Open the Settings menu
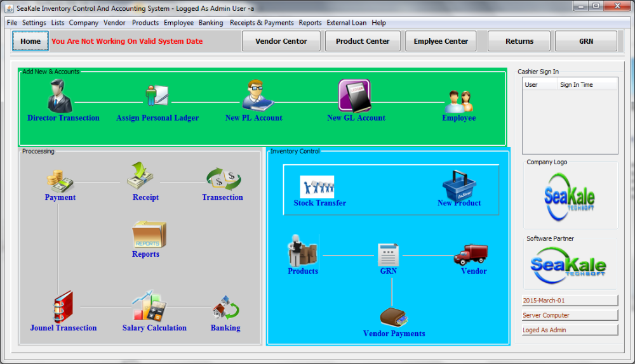635x364 pixels. click(34, 23)
